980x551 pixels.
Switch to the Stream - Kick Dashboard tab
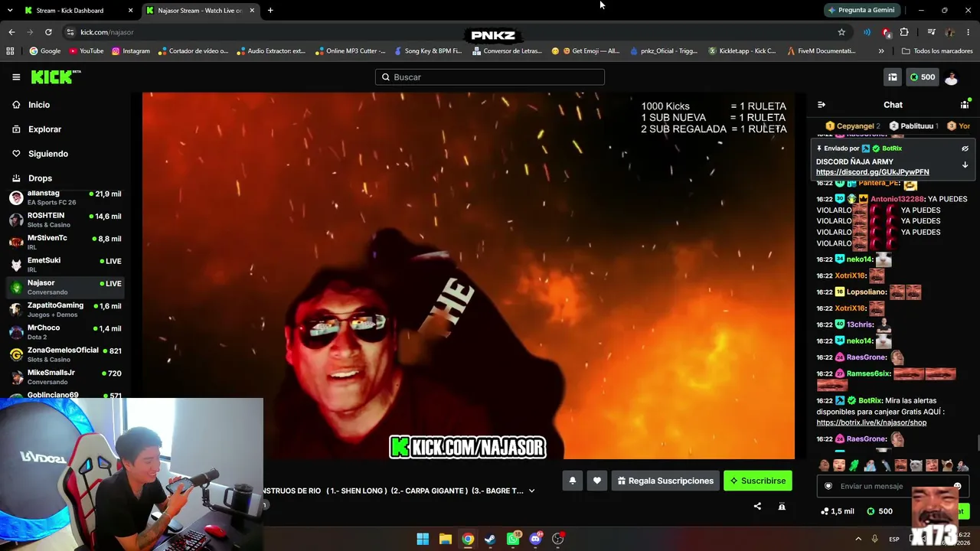tap(76, 11)
